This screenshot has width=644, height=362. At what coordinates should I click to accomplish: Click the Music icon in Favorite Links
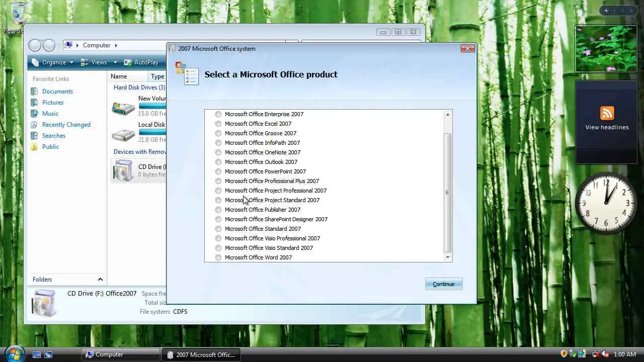click(x=34, y=114)
